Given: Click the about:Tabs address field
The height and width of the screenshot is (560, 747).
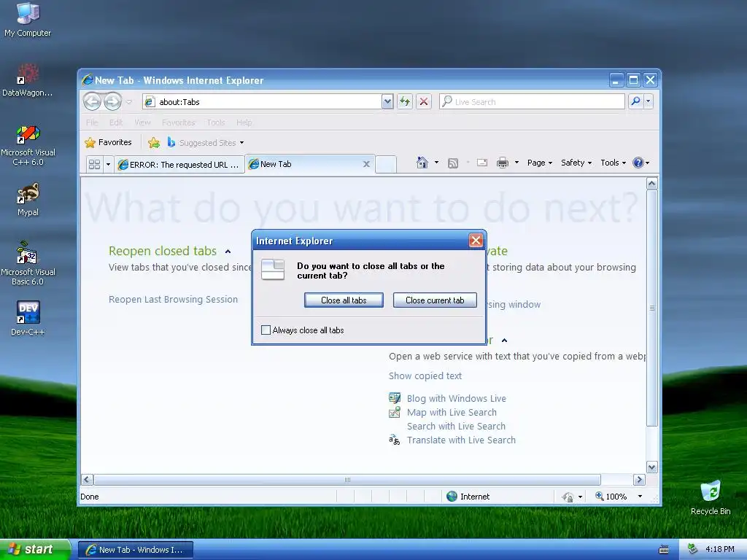Looking at the screenshot, I should (x=262, y=101).
